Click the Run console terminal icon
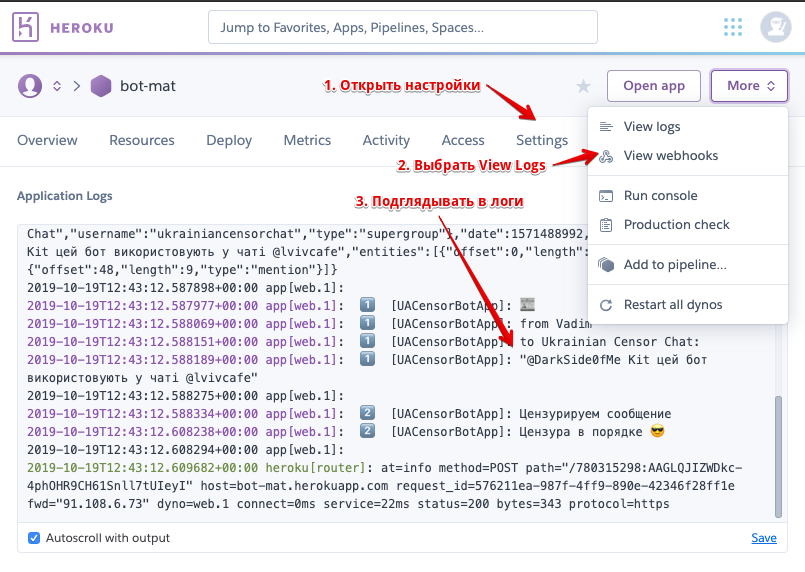The image size is (805, 572). [606, 196]
